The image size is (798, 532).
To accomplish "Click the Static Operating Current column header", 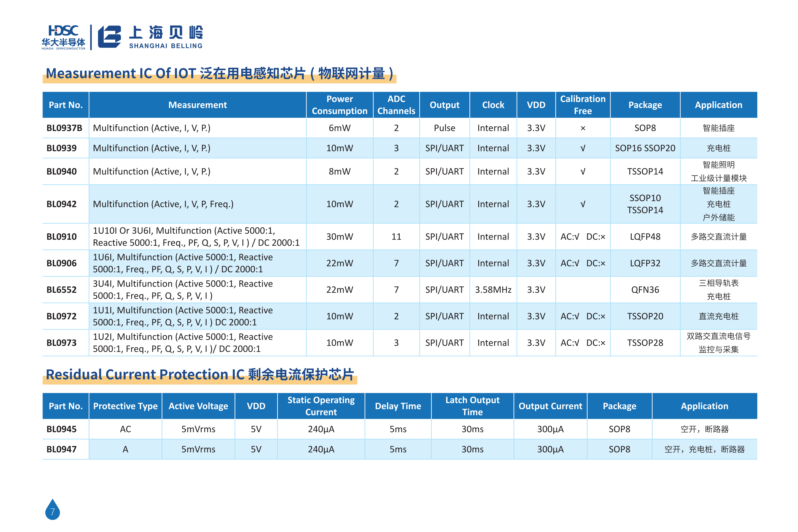I will 321,406.
